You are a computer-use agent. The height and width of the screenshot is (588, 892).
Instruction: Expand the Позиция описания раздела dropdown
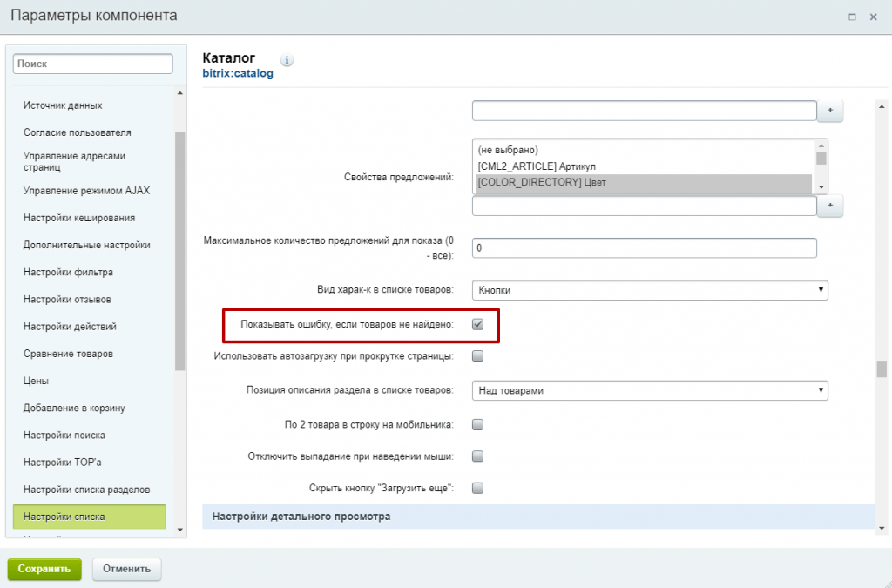click(649, 390)
